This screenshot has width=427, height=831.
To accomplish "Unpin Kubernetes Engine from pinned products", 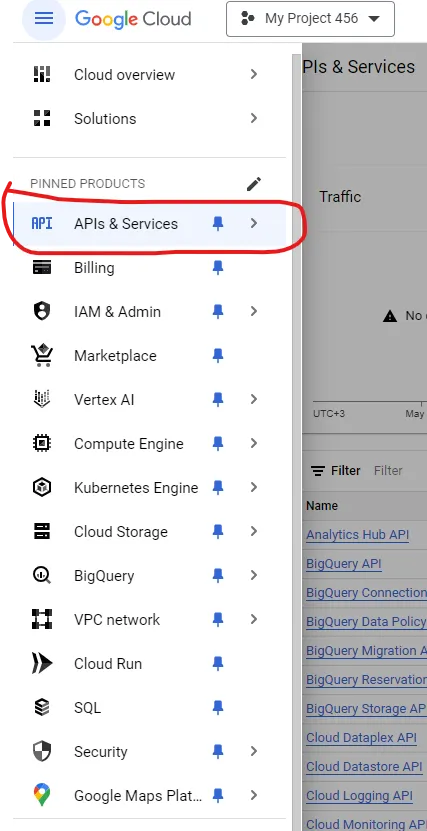I will (x=218, y=488).
